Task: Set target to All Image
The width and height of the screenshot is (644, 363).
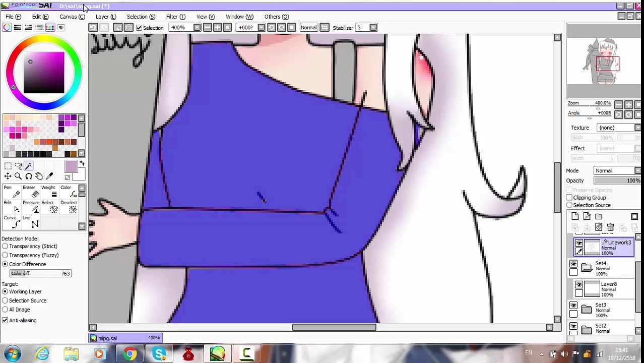Action: pos(5,310)
